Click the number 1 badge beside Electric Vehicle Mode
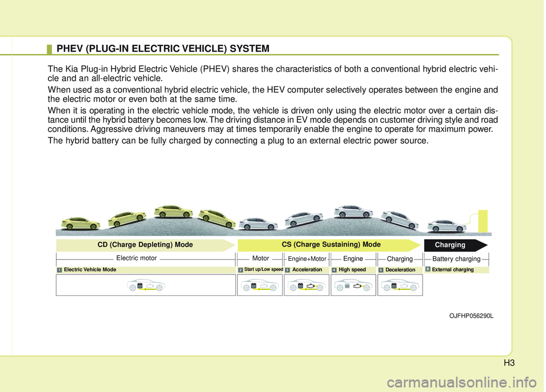The image size is (546, 392). 59,270
